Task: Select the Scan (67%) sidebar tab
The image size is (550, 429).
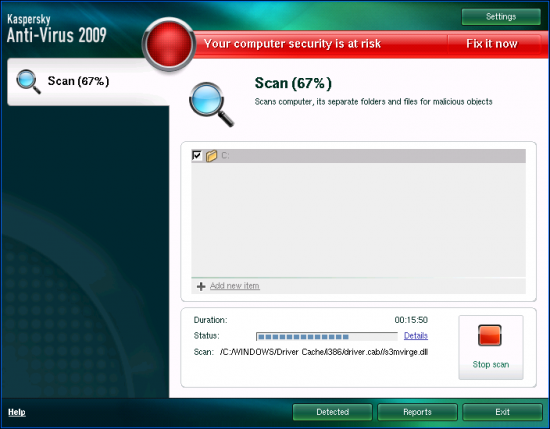Action: (x=88, y=81)
